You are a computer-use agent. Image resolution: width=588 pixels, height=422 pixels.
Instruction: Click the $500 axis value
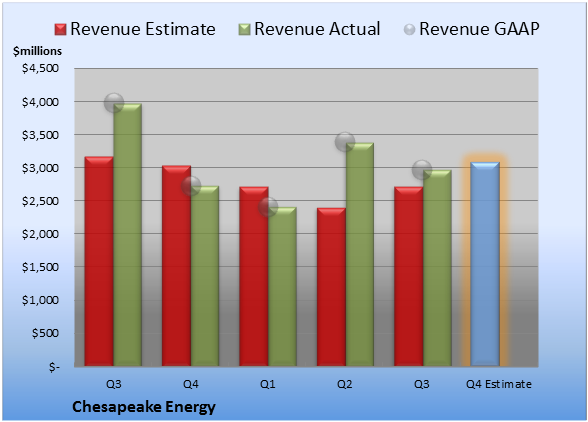click(45, 333)
